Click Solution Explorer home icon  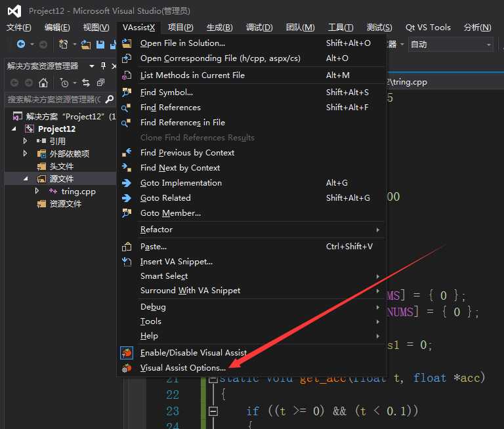tap(43, 83)
